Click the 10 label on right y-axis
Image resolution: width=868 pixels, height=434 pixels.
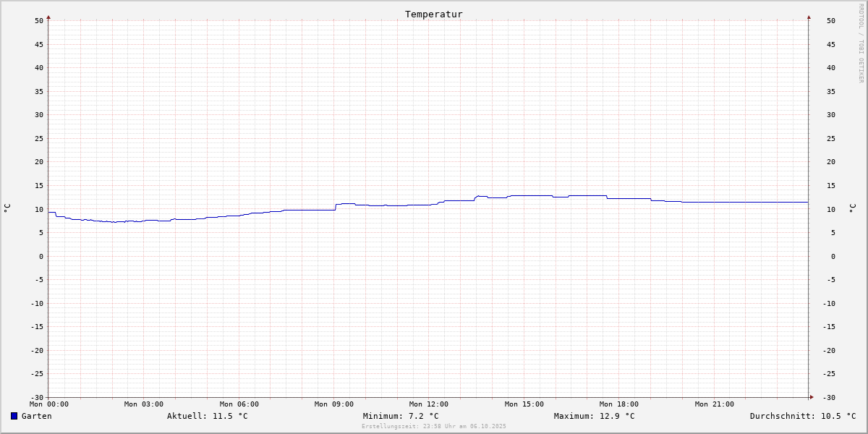[831, 210]
